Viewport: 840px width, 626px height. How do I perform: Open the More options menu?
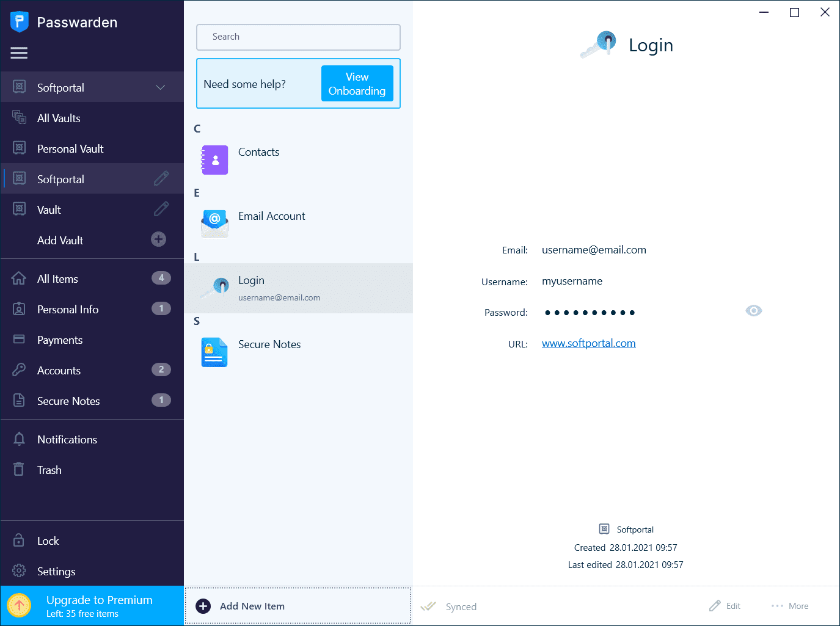pos(790,606)
